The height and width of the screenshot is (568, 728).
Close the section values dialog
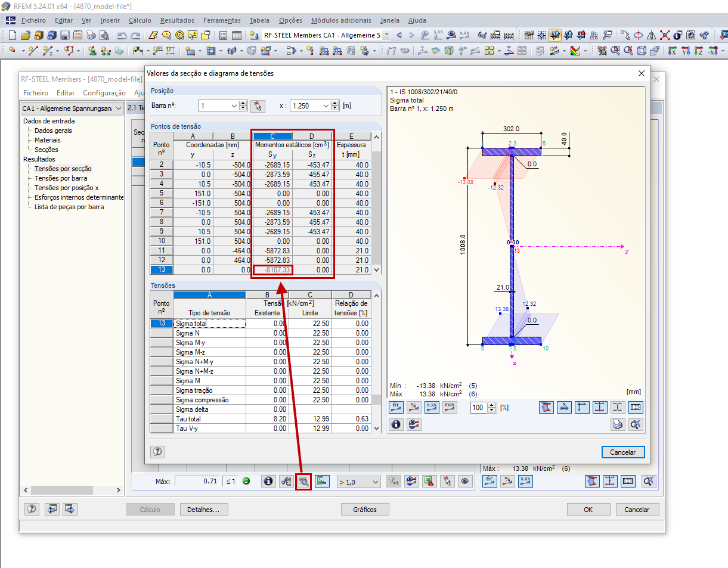[642, 73]
